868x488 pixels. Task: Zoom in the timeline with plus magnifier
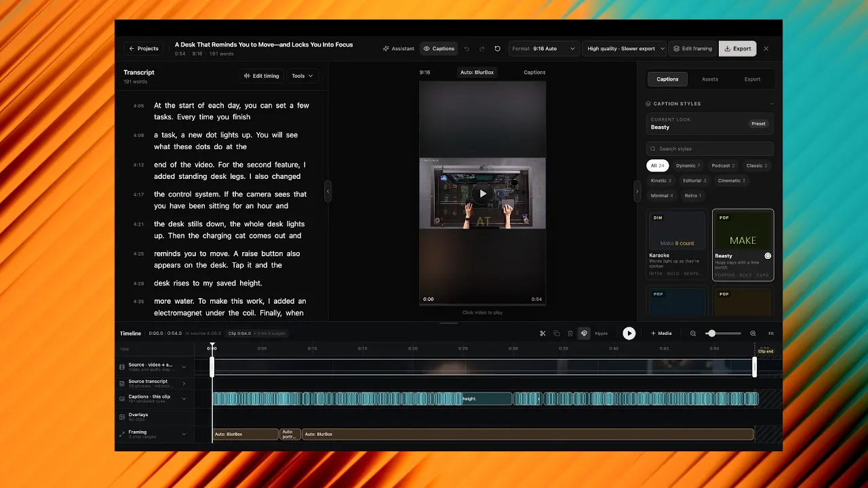pyautogui.click(x=753, y=333)
